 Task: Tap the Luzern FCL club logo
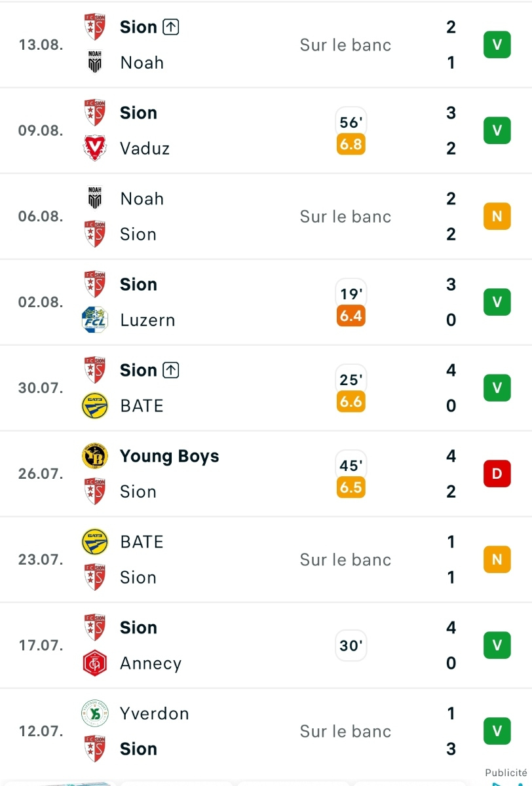point(95,320)
